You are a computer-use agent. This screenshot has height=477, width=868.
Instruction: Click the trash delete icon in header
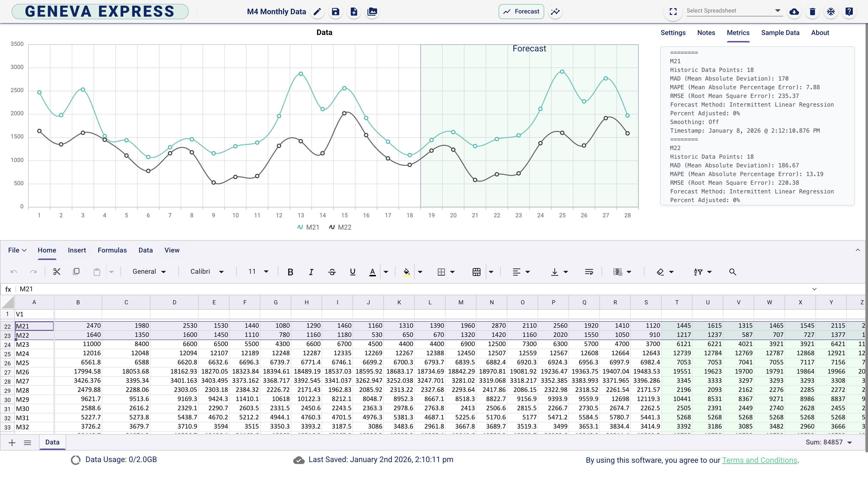[x=812, y=12]
